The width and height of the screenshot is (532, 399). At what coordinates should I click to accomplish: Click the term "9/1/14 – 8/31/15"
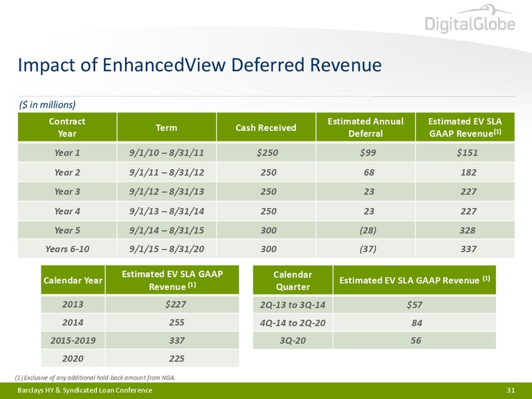[167, 230]
